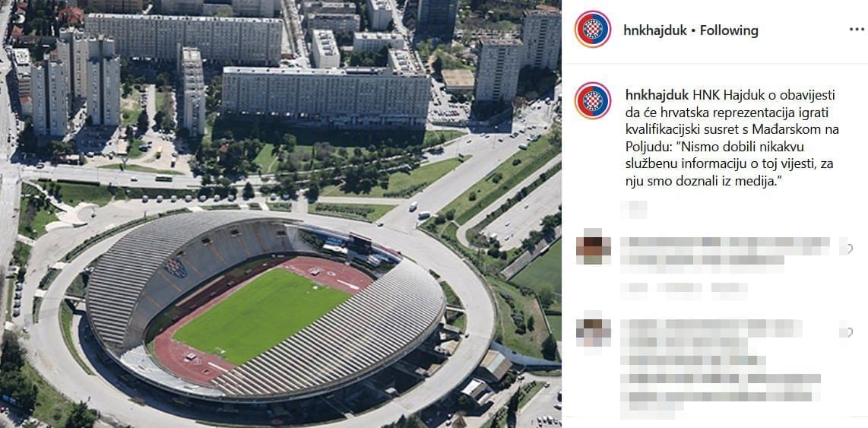Click the bold hnkhajduk name in the caption
Screen dimensions: 868x428
pyautogui.click(x=657, y=95)
